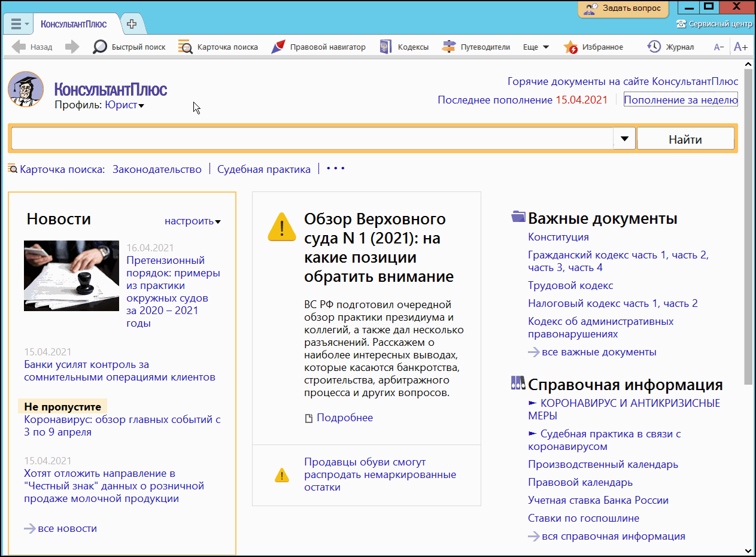This screenshot has height=557, width=756.
Task: Open Избранное favorites star
Action: coord(594,47)
